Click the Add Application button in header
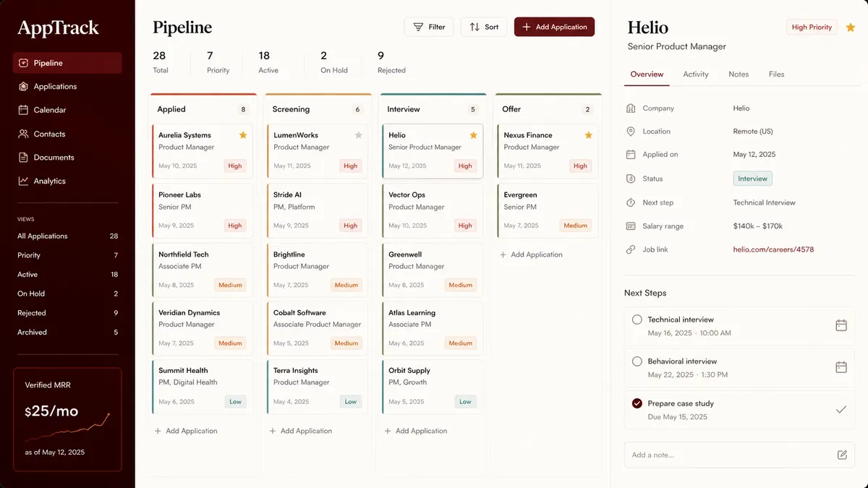Viewport: 868px width, 488px height. pos(555,27)
